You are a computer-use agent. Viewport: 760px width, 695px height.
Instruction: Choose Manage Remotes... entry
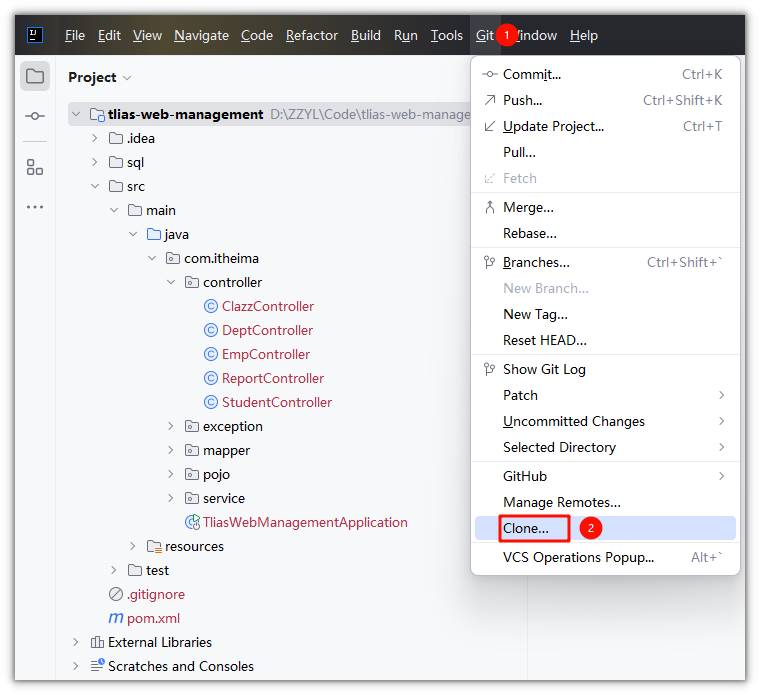tap(605, 502)
